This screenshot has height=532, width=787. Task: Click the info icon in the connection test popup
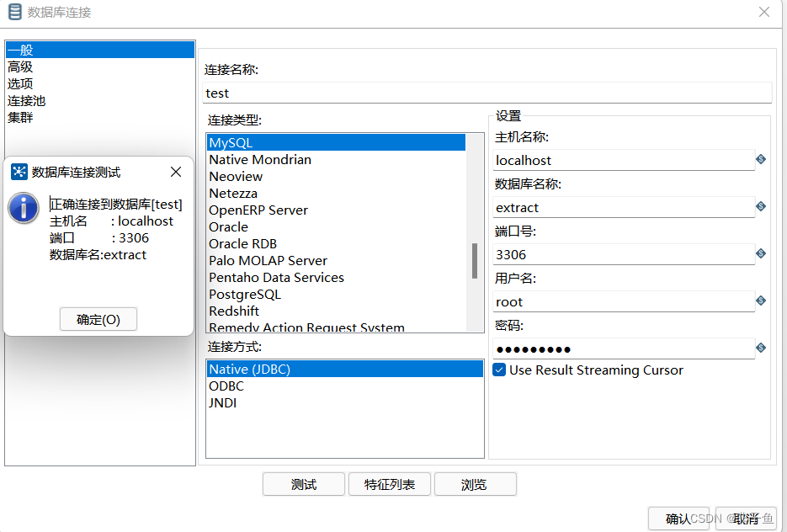click(23, 210)
